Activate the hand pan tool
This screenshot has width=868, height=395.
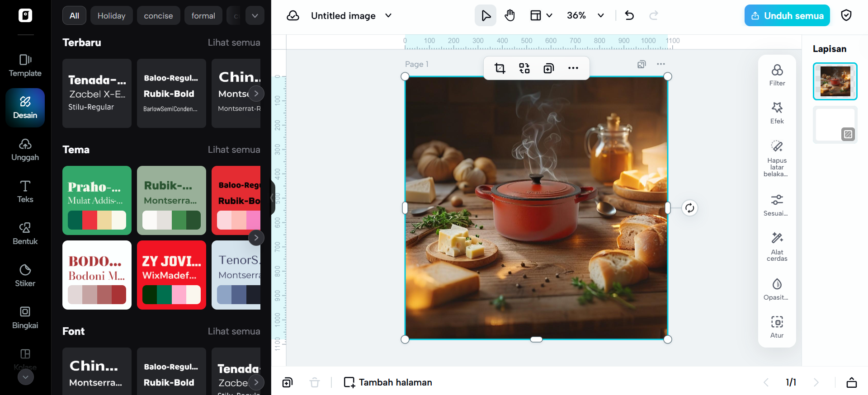coord(510,16)
